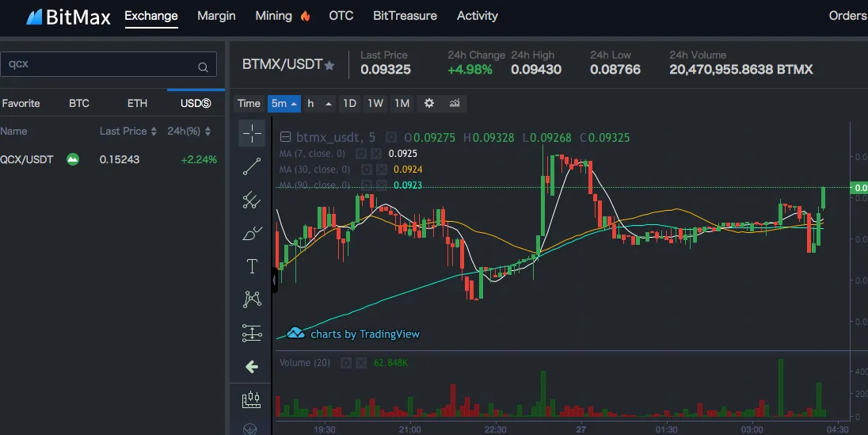Click the 24h Low value 0.08766

coord(615,70)
